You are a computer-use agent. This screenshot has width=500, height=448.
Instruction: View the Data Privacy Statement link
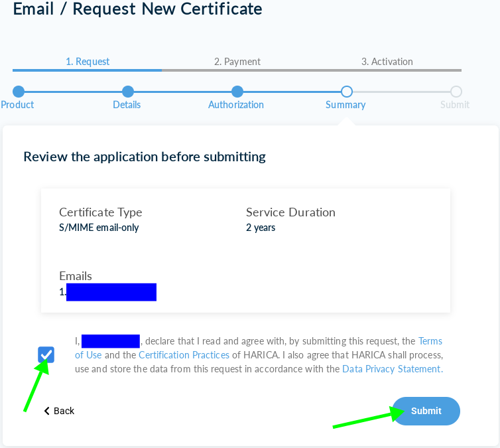[391, 369]
